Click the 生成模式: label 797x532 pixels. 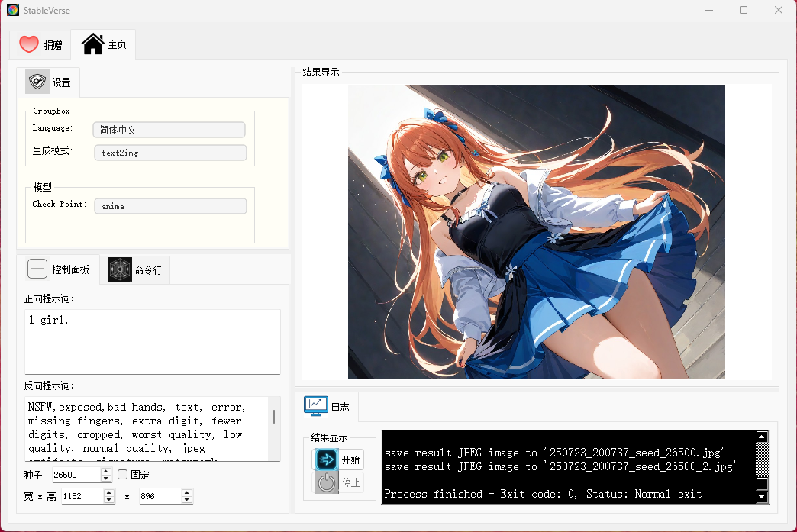53,150
